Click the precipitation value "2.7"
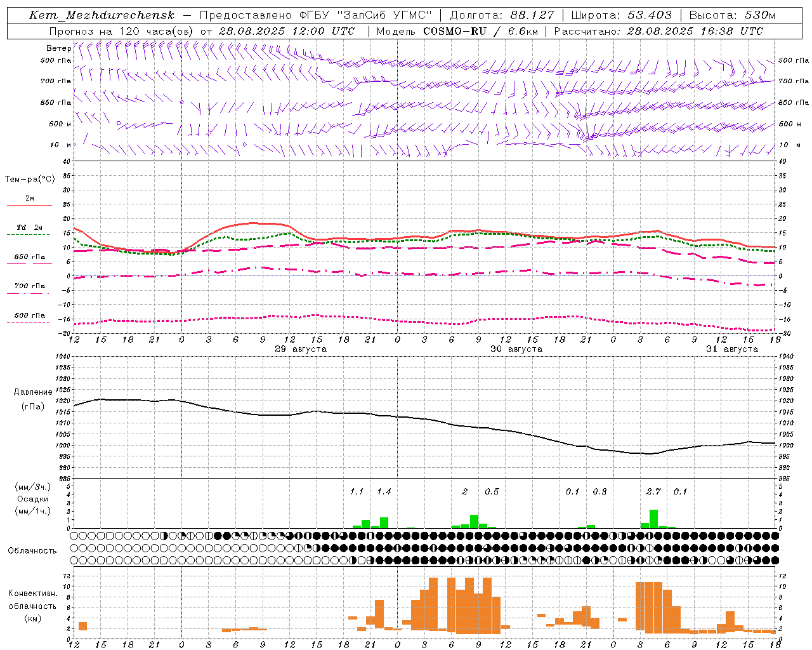Screen dimensions: 812x650 (x=653, y=491)
